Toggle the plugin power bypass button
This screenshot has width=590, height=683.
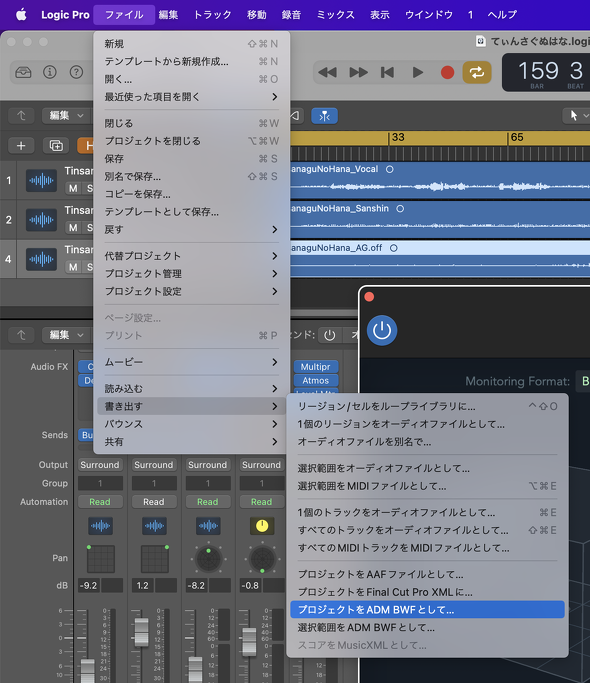click(x=382, y=330)
